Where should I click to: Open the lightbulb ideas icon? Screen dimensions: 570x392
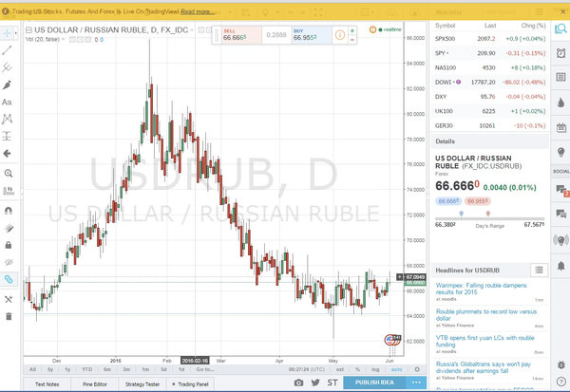tap(560, 152)
